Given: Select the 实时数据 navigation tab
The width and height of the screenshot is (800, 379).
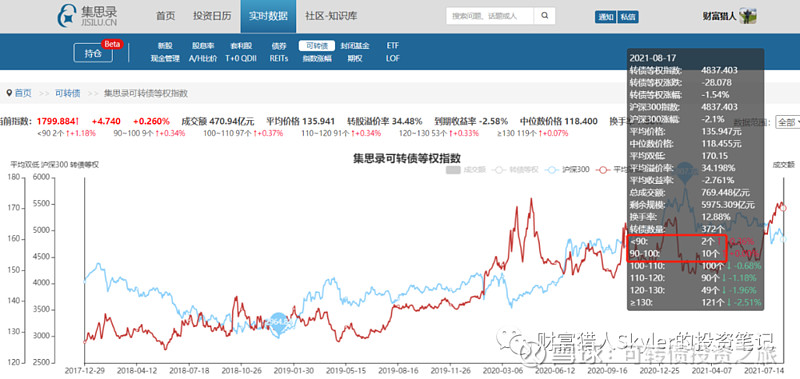Looking at the screenshot, I should click(268, 16).
